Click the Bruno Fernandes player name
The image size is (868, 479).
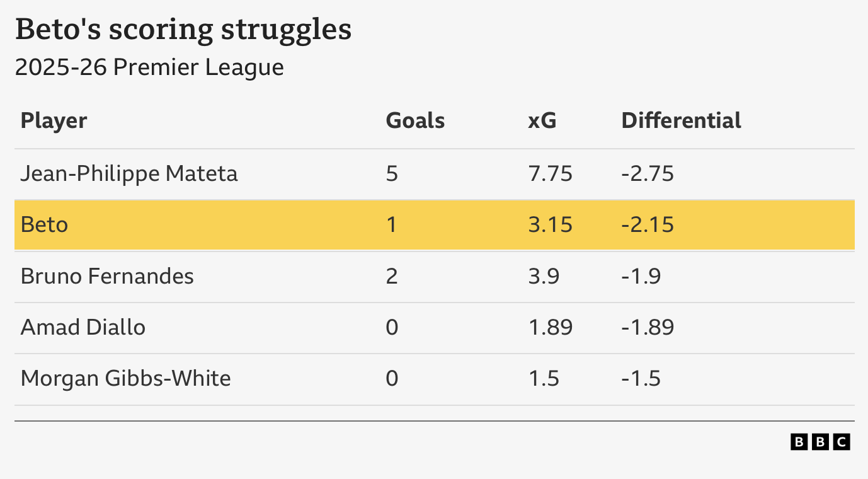tap(107, 276)
